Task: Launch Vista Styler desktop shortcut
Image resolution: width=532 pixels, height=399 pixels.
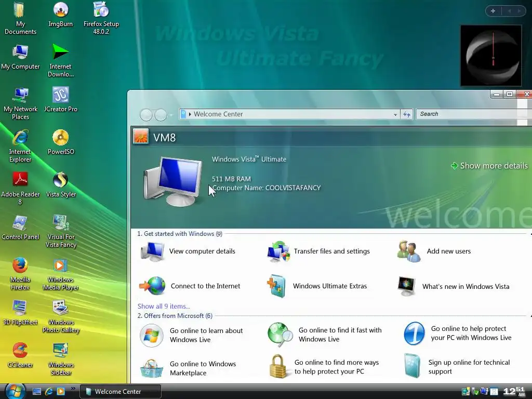Action: point(60,185)
